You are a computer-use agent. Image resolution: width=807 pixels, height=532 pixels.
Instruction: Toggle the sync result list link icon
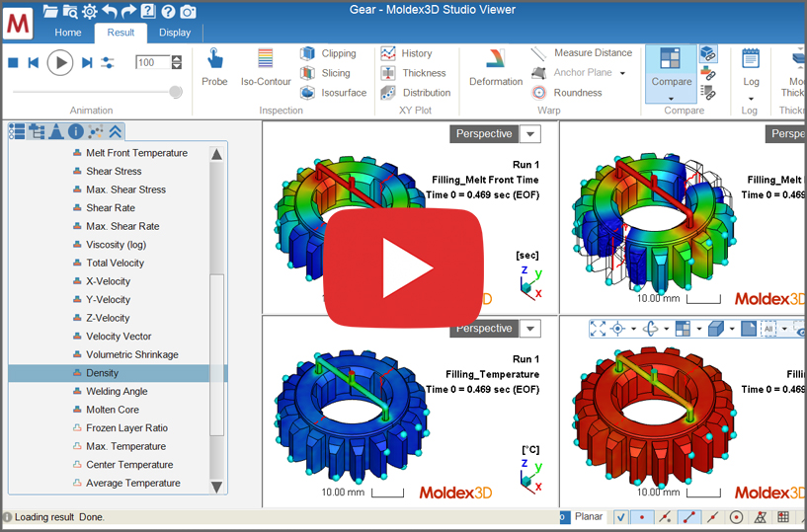tap(708, 93)
